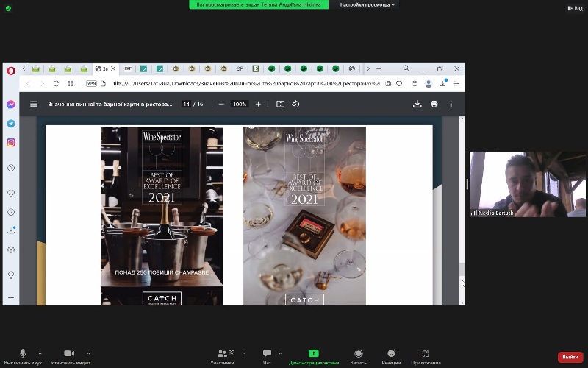Open Opera easy setup menu icon
Image resolution: width=588 pixels, height=368 pixels.
pyautogui.click(x=456, y=83)
